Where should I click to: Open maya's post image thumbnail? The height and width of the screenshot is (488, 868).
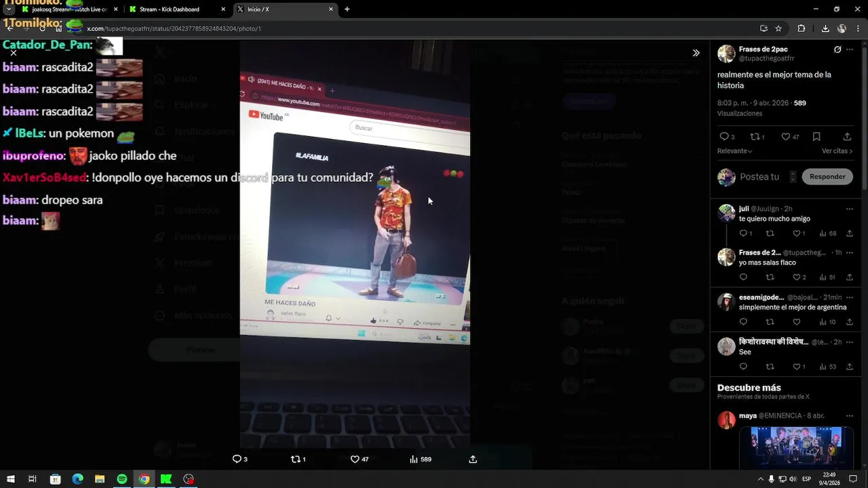795,447
